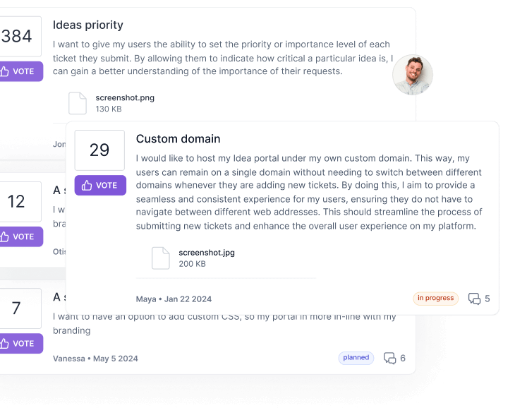Click author name Maya on Custom domain

146,299
